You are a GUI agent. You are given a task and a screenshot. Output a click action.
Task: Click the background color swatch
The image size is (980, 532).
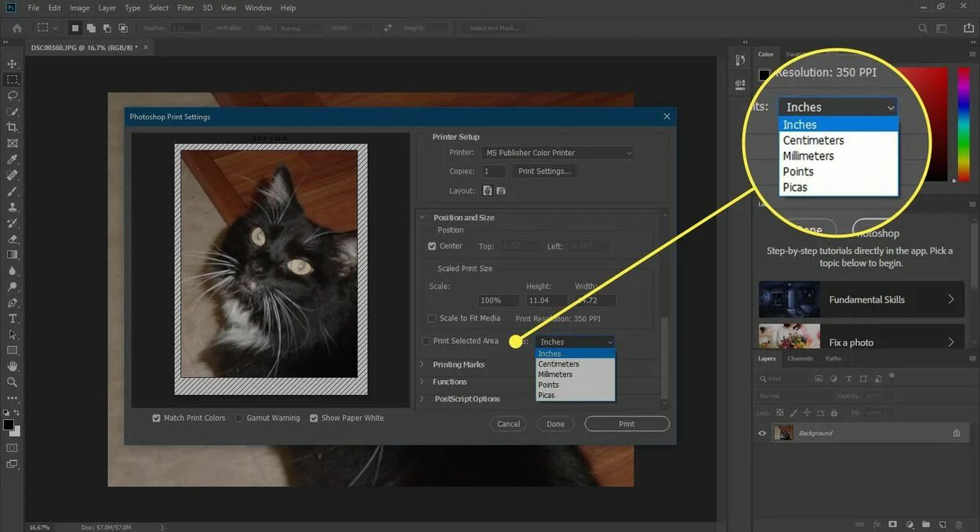(15, 431)
